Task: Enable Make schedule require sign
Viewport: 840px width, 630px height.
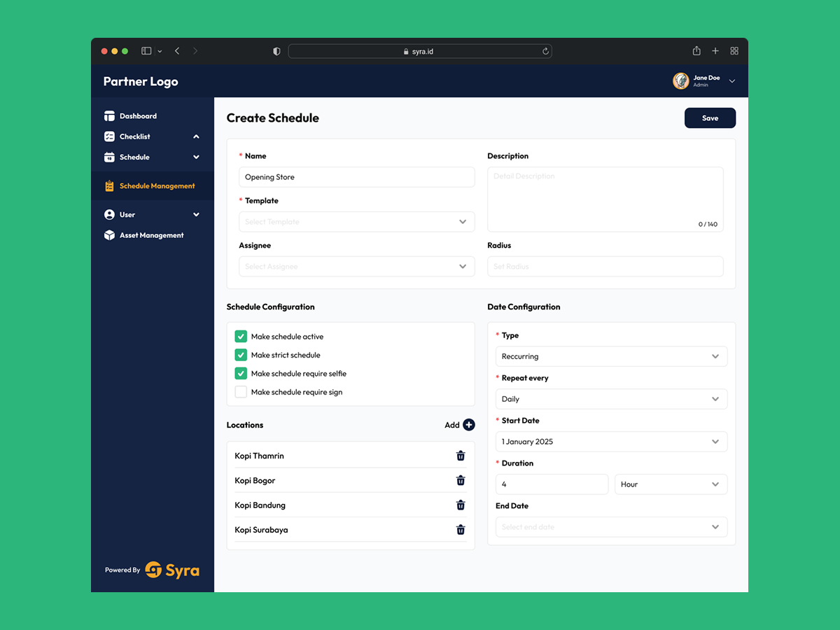Action: 241,392
